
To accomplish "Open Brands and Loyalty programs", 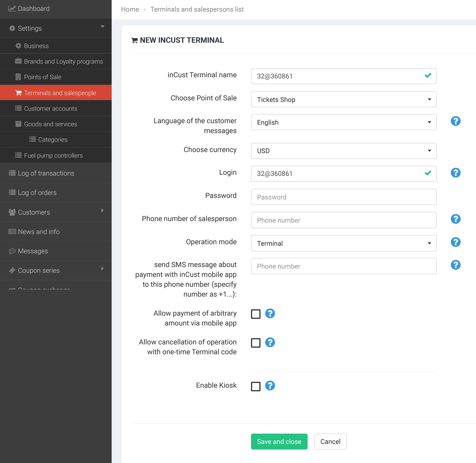I will [56, 61].
